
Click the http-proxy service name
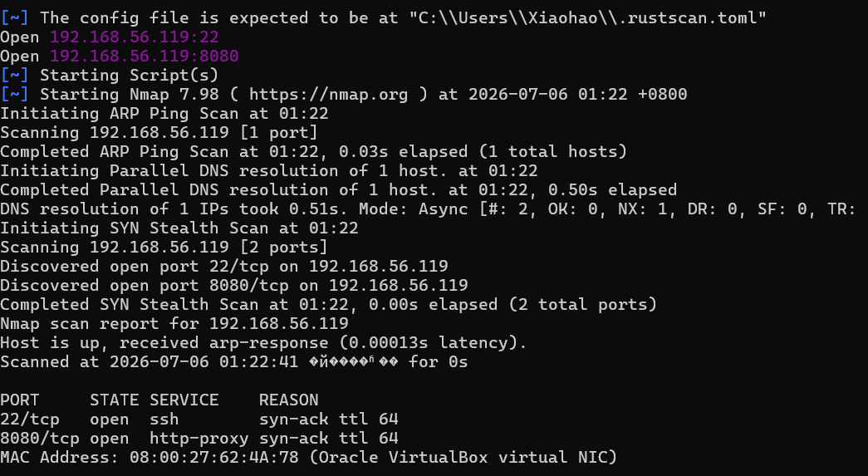coord(199,439)
